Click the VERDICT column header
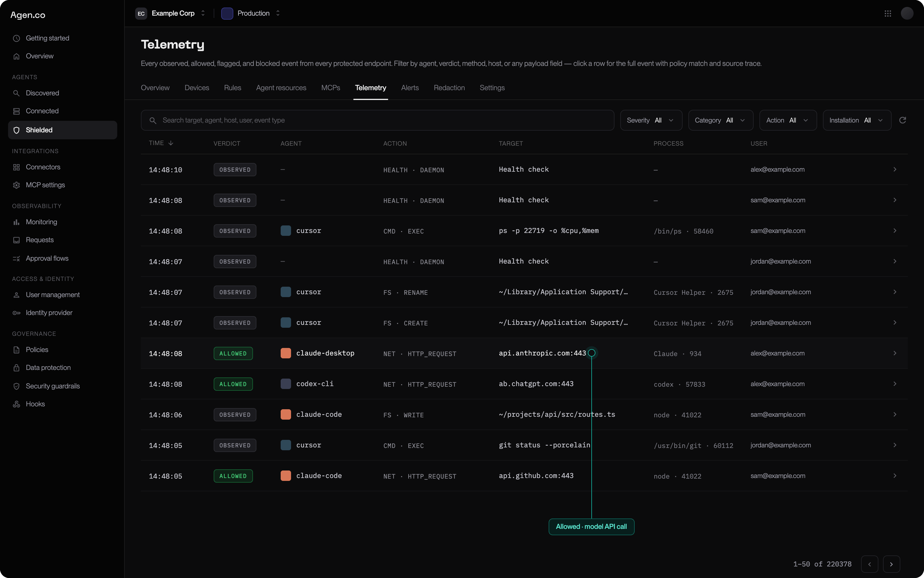This screenshot has width=924, height=578. [227, 143]
